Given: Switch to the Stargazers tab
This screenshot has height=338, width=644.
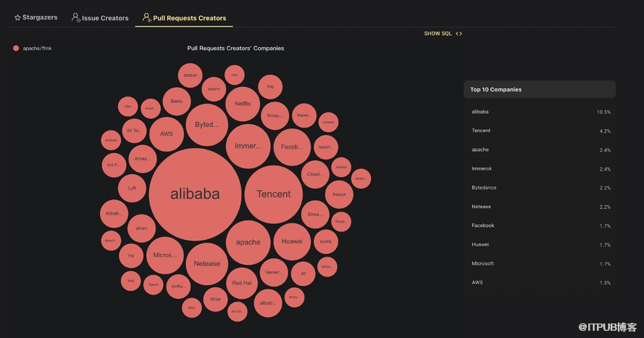Looking at the screenshot, I should click(x=35, y=17).
